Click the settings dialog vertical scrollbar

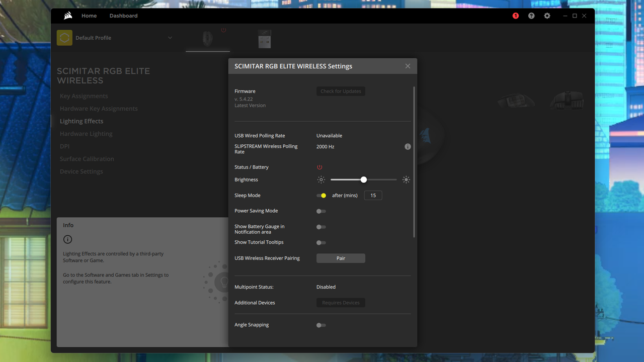click(x=414, y=162)
